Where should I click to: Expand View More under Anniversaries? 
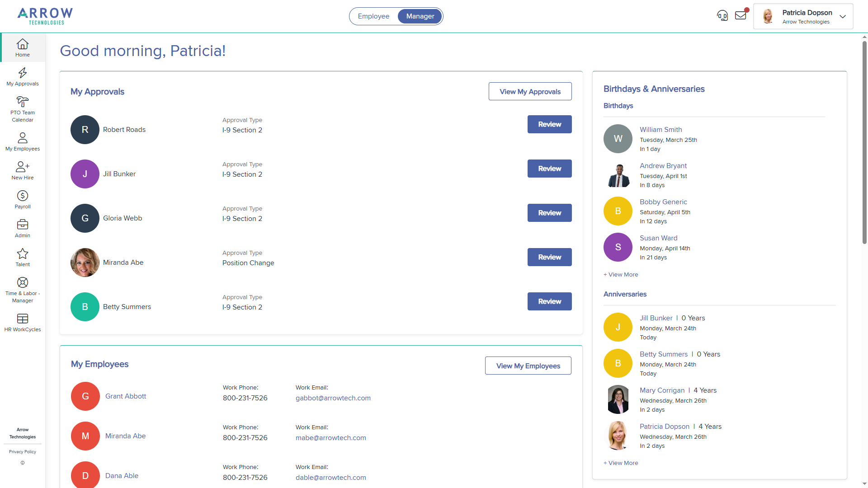tap(620, 463)
